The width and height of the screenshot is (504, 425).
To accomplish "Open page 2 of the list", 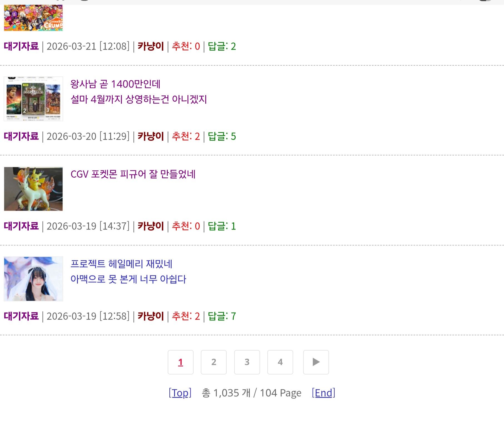I will click(214, 362).
